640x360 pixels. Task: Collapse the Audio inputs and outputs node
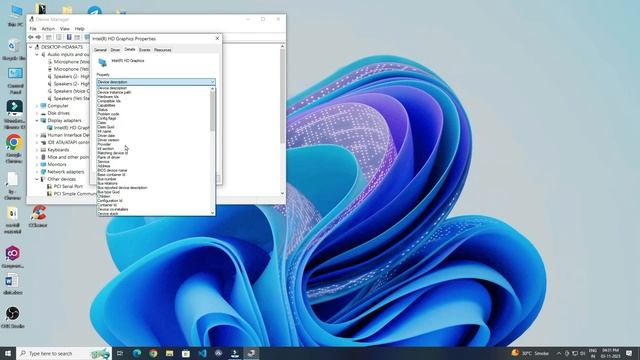coord(37,54)
